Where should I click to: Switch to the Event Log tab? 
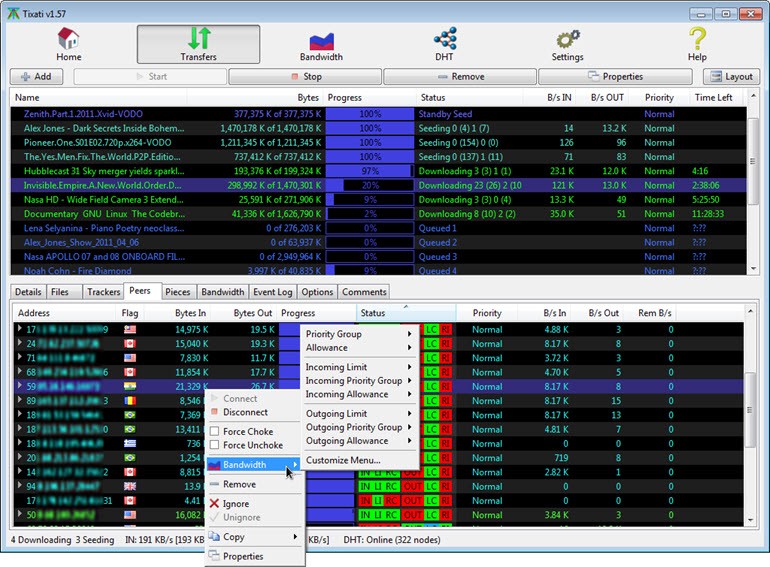click(x=272, y=292)
